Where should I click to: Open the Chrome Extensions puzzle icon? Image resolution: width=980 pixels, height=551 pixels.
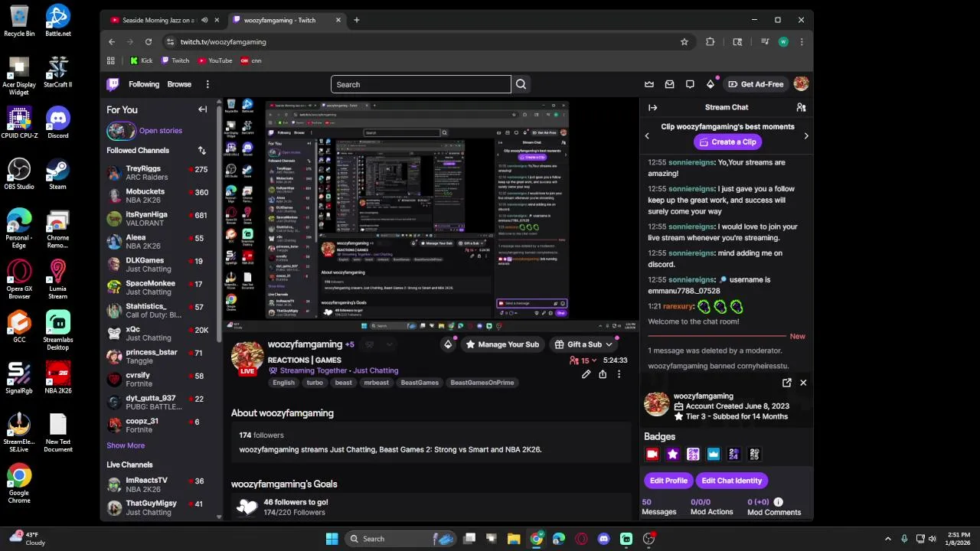(x=710, y=42)
